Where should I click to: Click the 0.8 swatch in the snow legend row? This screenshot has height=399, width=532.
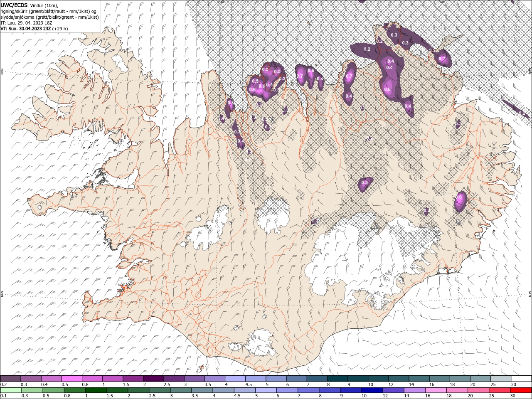(92, 379)
